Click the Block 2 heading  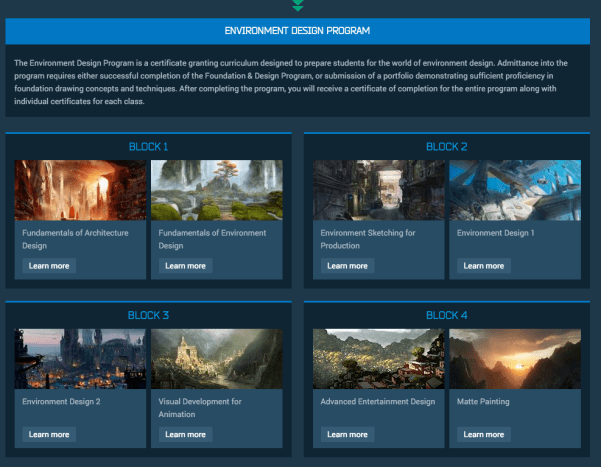(447, 146)
